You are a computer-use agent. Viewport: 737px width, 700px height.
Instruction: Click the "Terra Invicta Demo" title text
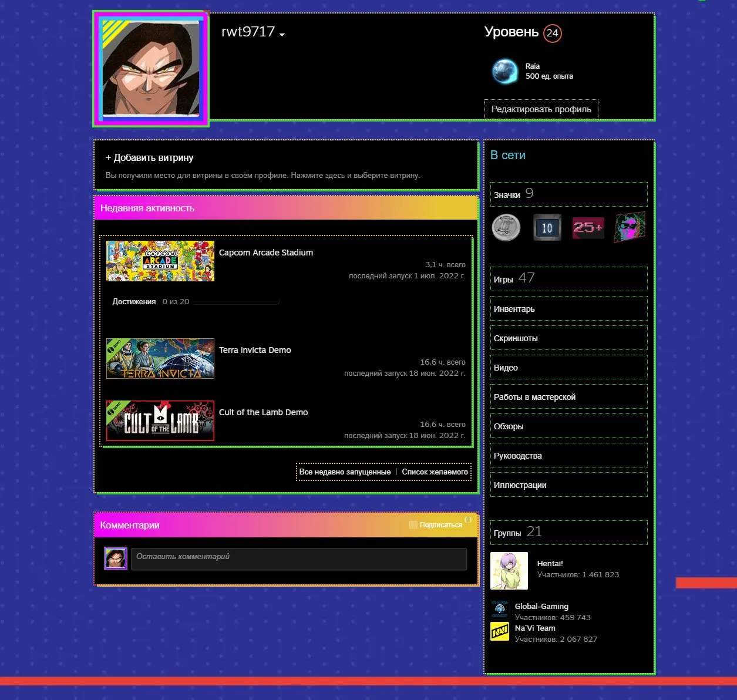tap(255, 350)
